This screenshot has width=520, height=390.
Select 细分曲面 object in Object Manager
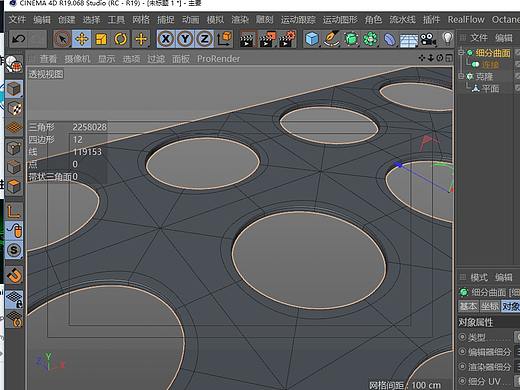coord(493,53)
